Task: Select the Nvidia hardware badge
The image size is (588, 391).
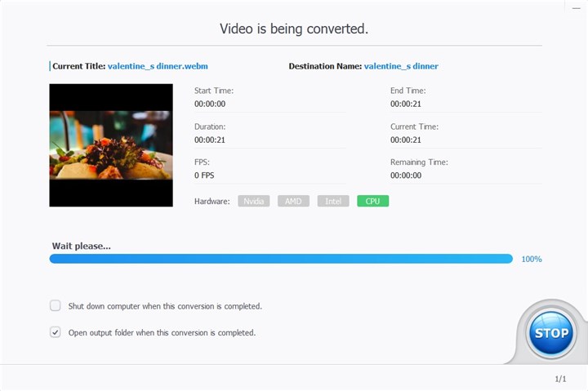Action: (x=253, y=201)
